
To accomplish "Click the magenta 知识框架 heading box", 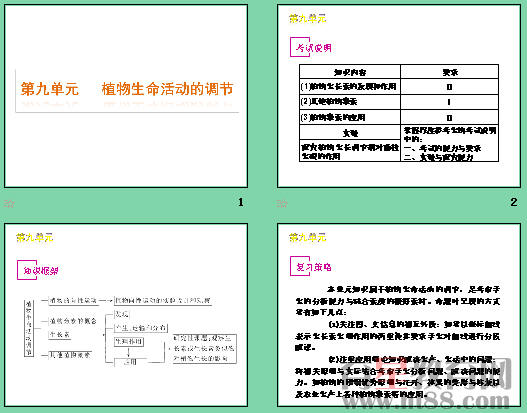I will coord(38,270).
